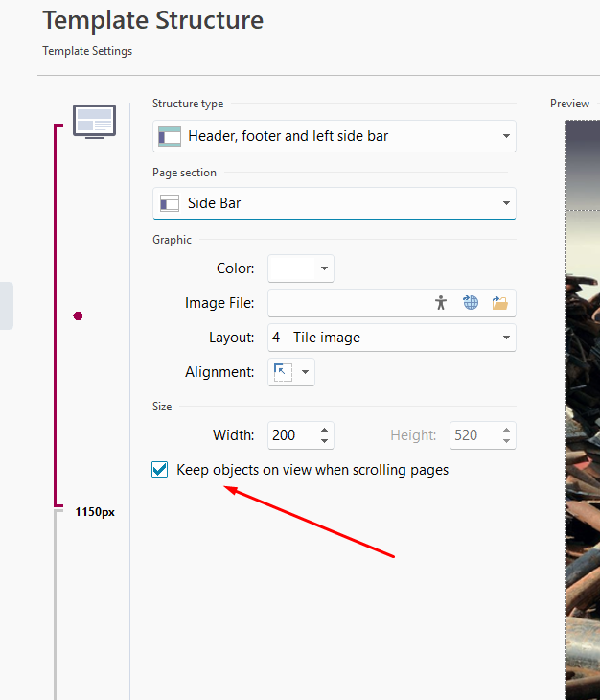Open the Layout '4 - Tile image' dropdown arrow
600x700 pixels.
[x=505, y=338]
